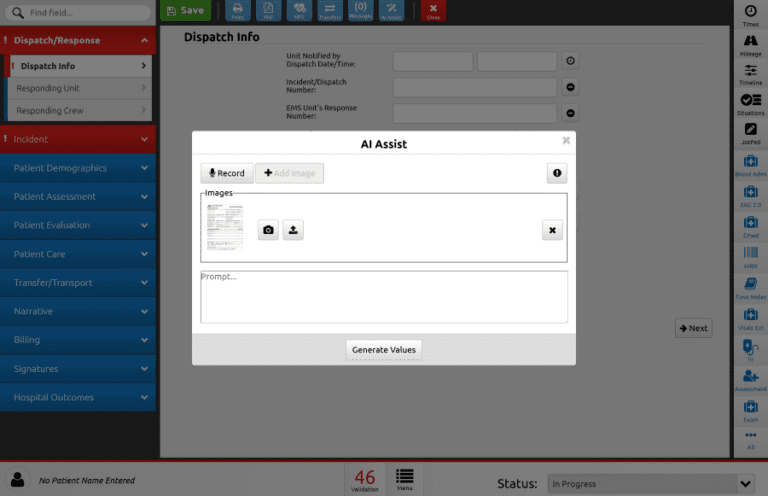The image size is (768, 496).
Task: Expand the Billing section
Action: 78,340
